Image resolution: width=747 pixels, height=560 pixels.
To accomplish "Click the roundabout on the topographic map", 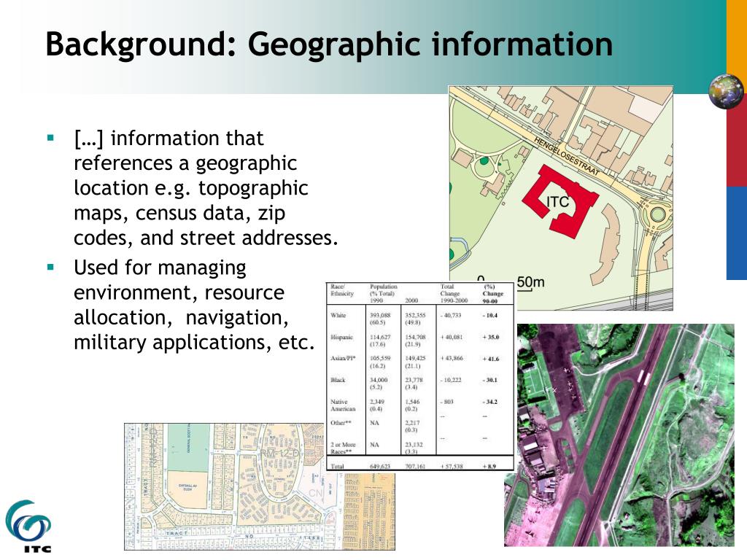I will point(657,215).
